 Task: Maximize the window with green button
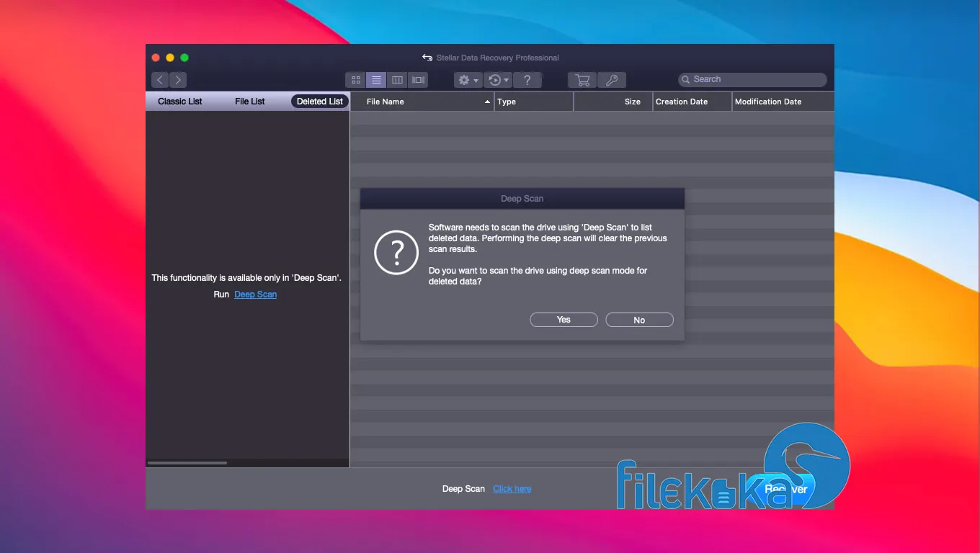184,58
